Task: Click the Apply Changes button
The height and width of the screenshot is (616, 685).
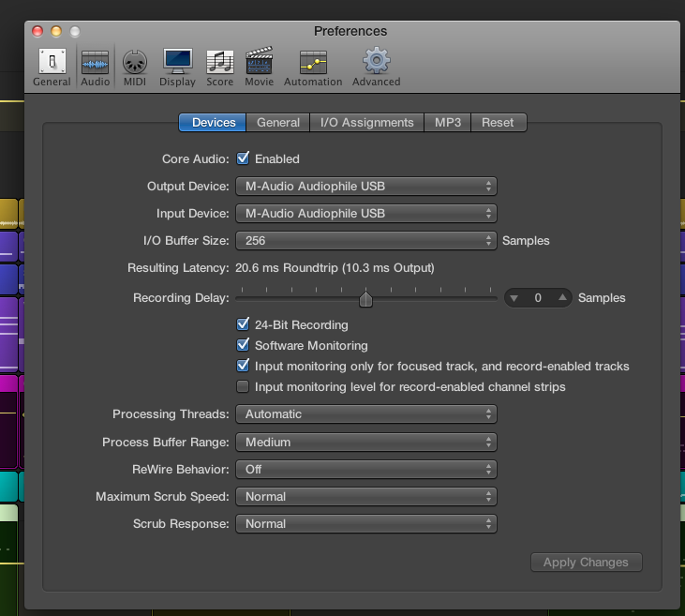Action: (x=587, y=563)
